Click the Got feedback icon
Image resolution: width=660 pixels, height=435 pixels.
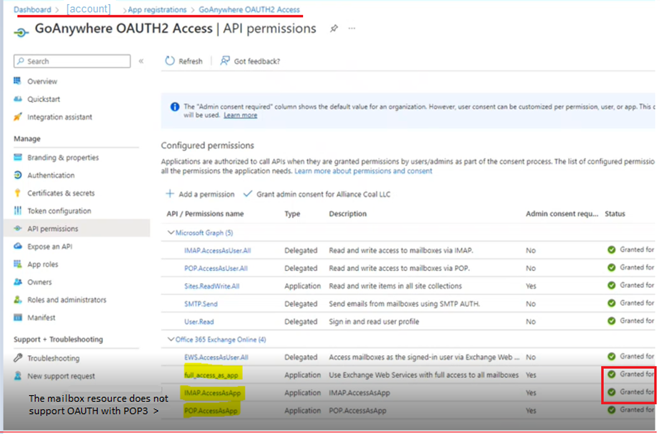(225, 61)
